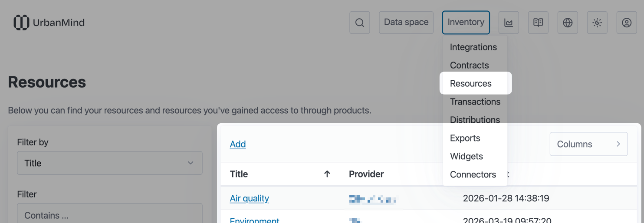The image size is (644, 223).
Task: Click the Add link
Action: coord(238,144)
